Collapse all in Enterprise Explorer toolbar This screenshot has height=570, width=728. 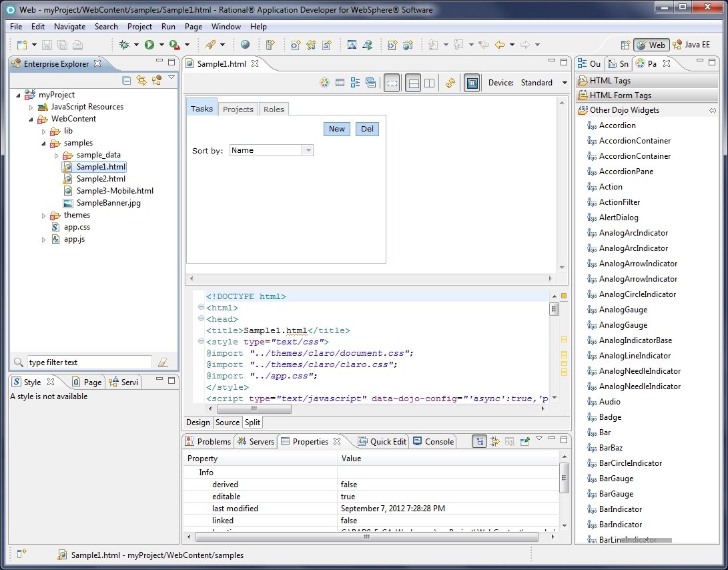[126, 80]
